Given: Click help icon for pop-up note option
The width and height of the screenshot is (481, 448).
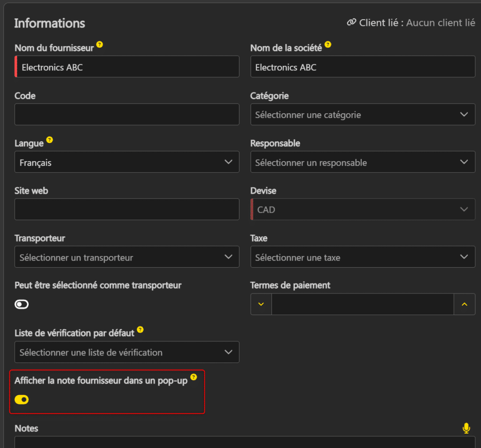Looking at the screenshot, I should point(194,377).
